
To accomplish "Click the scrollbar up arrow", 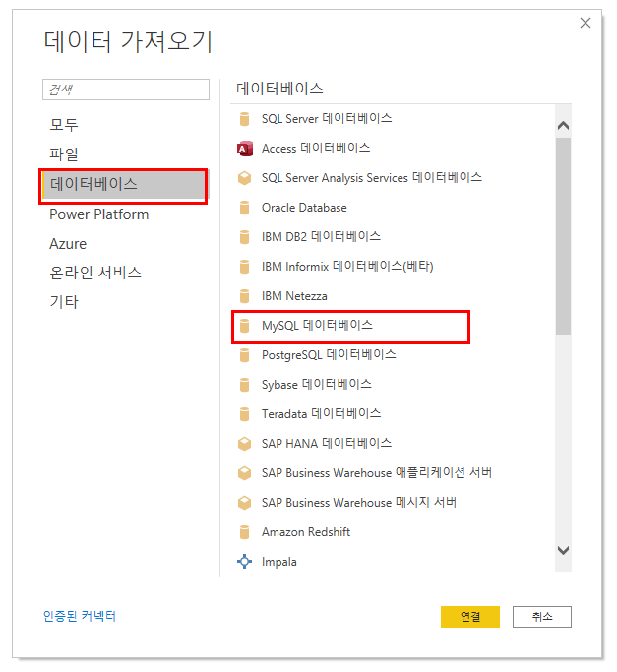I will tap(564, 126).
